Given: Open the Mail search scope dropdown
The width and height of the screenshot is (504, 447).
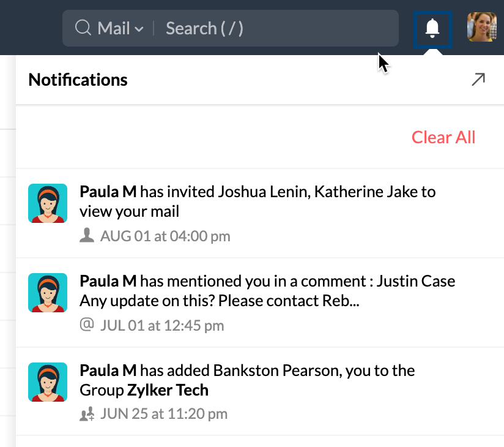Looking at the screenshot, I should click(120, 28).
